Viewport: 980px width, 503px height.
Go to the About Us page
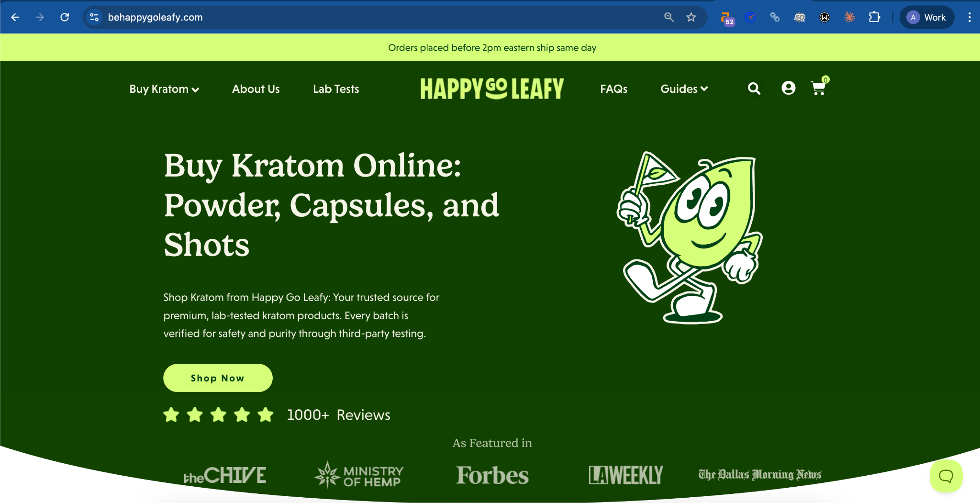256,89
